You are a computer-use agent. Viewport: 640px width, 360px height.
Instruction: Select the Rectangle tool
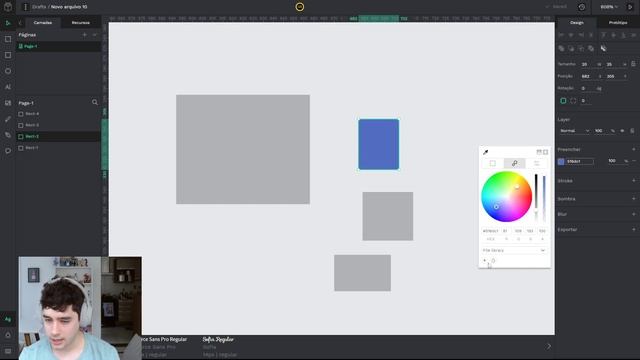click(x=8, y=55)
